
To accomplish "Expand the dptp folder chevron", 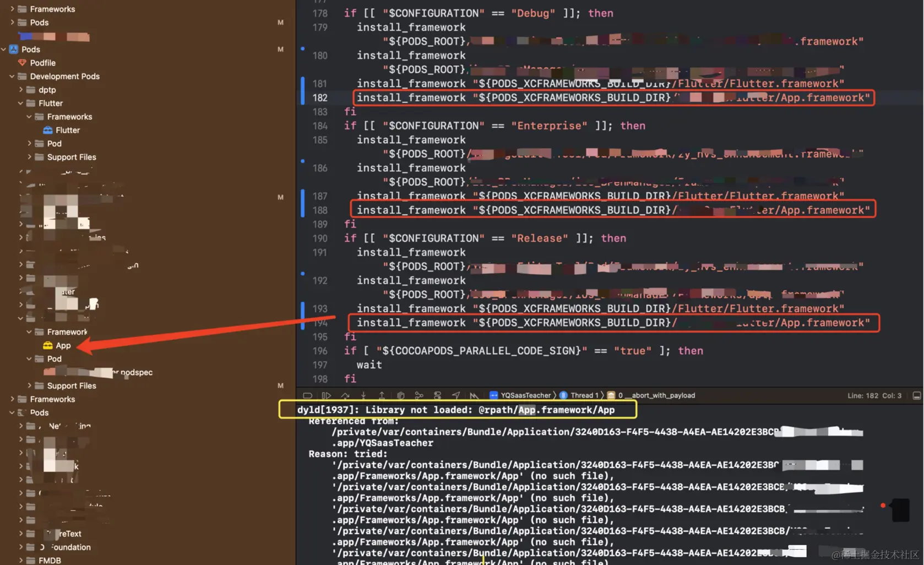I will pos(21,90).
